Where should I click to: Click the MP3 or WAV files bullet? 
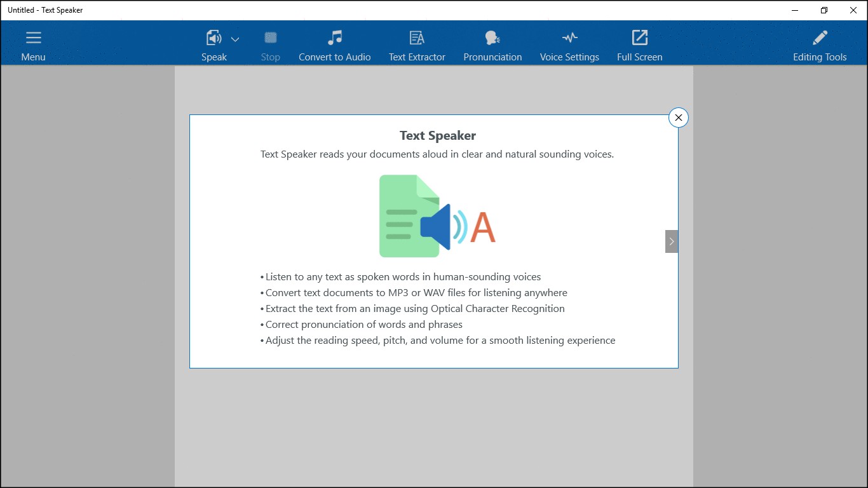416,293
